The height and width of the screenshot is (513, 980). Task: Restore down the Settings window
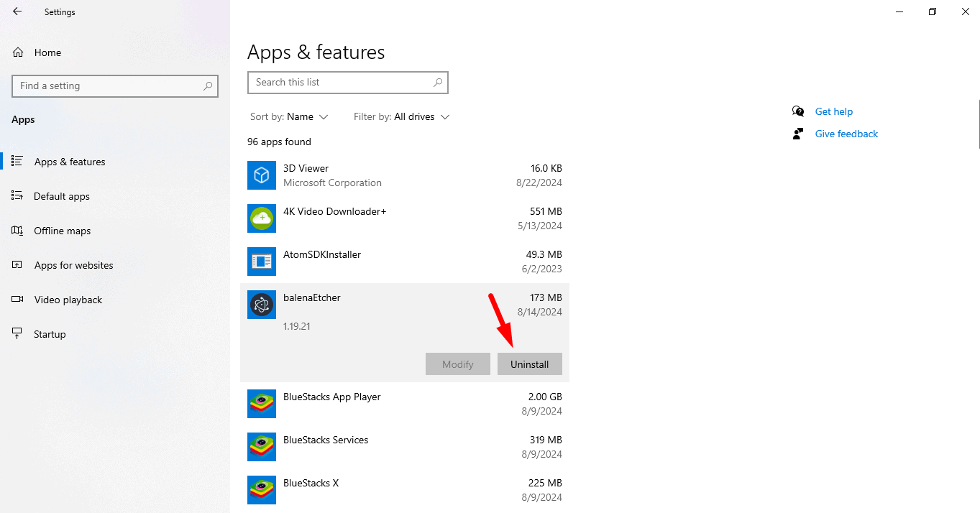[x=933, y=11]
